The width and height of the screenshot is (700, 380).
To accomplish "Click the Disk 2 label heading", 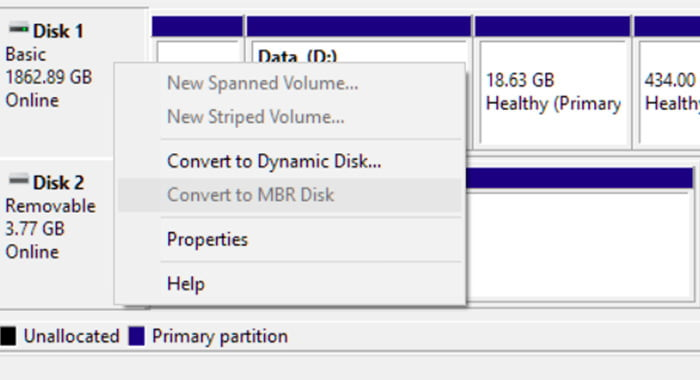I will click(x=58, y=183).
